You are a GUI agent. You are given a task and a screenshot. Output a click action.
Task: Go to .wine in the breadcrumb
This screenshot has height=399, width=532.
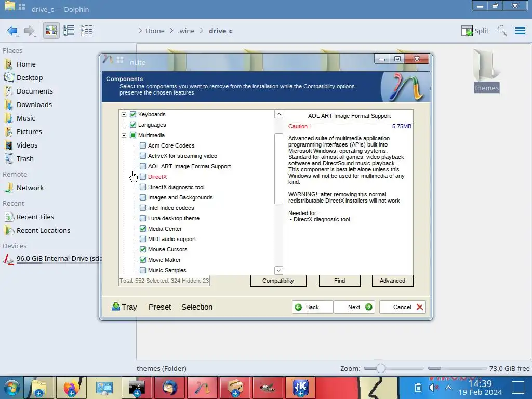tap(187, 31)
